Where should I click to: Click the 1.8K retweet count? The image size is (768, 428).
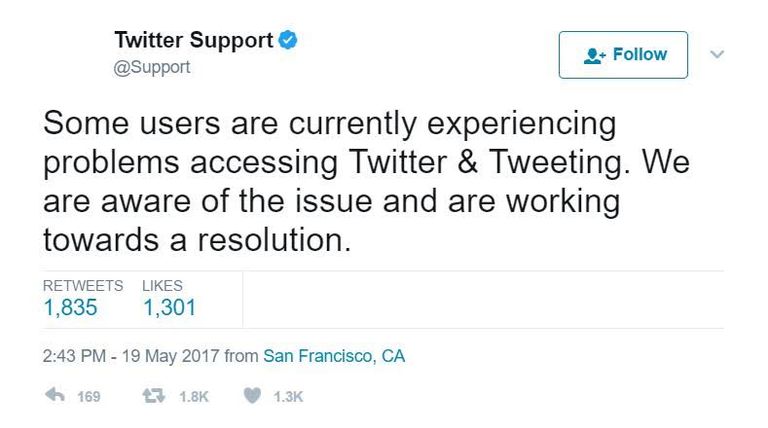[193, 397]
